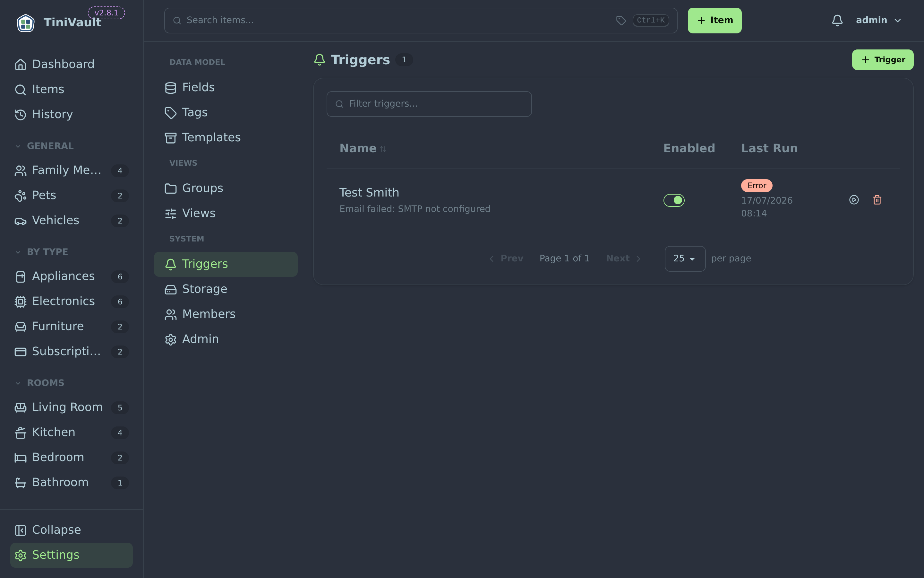Click the Living Room count badge 5
Image resolution: width=924 pixels, height=578 pixels.
120,407
